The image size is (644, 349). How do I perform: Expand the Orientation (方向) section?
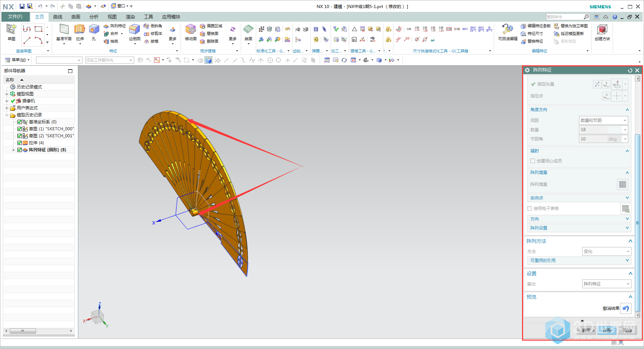[x=627, y=219]
